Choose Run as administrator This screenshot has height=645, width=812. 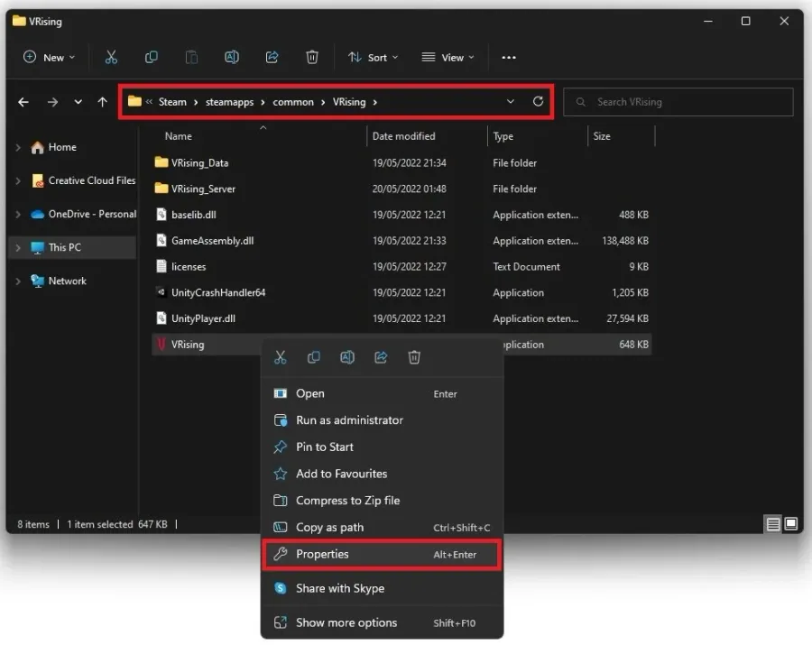[382, 420]
